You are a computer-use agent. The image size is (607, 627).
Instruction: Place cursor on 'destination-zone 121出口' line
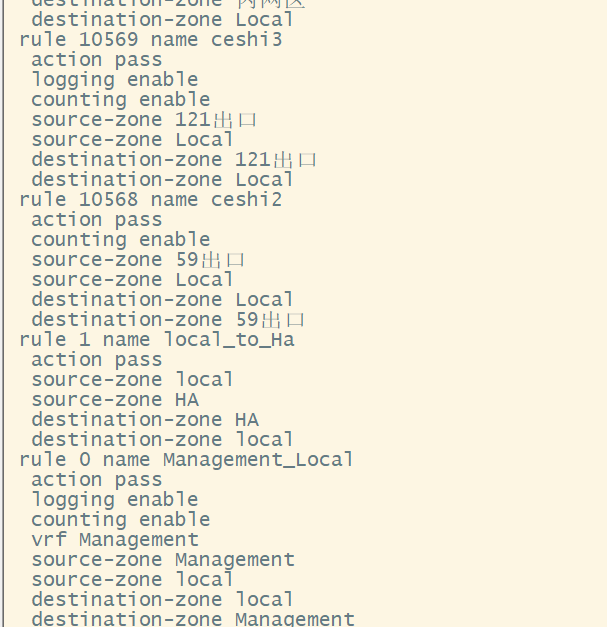(174, 160)
